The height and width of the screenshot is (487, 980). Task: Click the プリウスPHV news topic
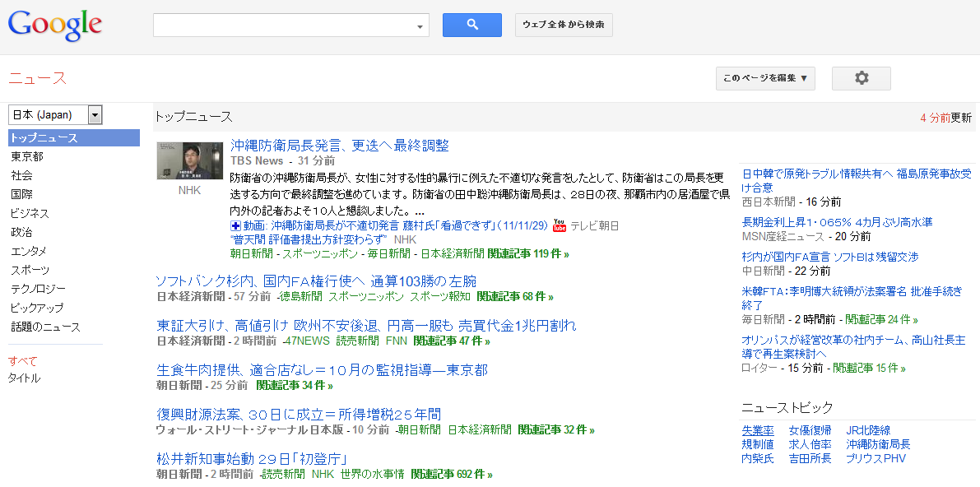[875, 459]
